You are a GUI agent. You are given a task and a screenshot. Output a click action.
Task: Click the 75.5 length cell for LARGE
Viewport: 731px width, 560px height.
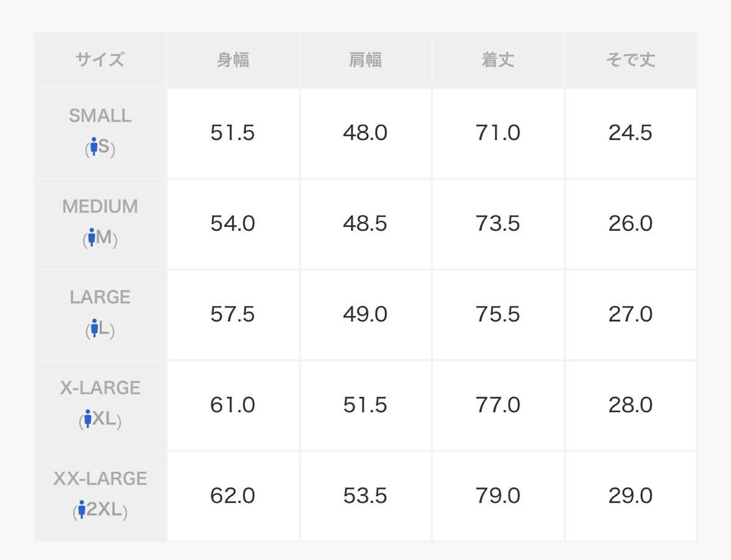pyautogui.click(x=498, y=314)
